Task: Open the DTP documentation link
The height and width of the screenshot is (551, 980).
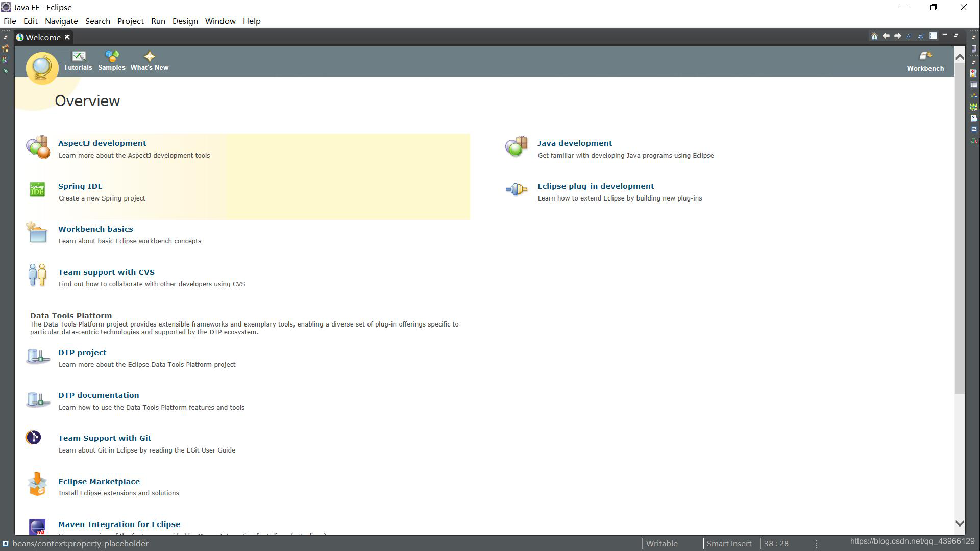Action: (99, 395)
